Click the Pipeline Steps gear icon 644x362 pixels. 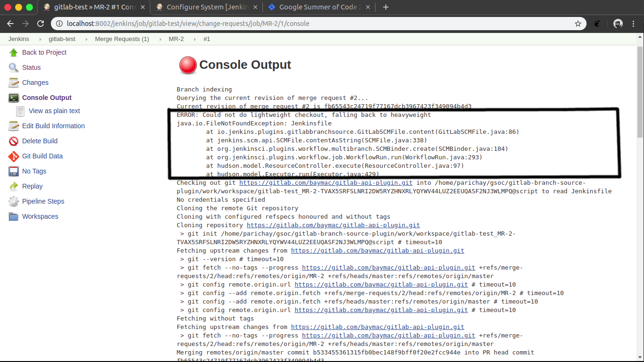(x=14, y=201)
